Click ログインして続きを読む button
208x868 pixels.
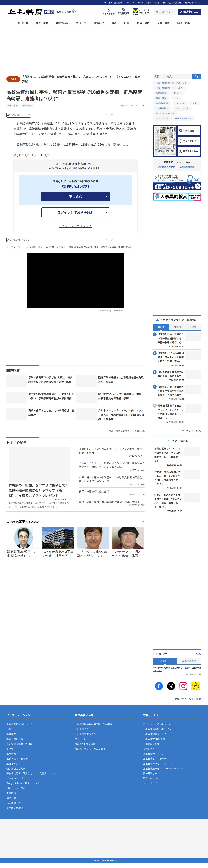coord(75,212)
